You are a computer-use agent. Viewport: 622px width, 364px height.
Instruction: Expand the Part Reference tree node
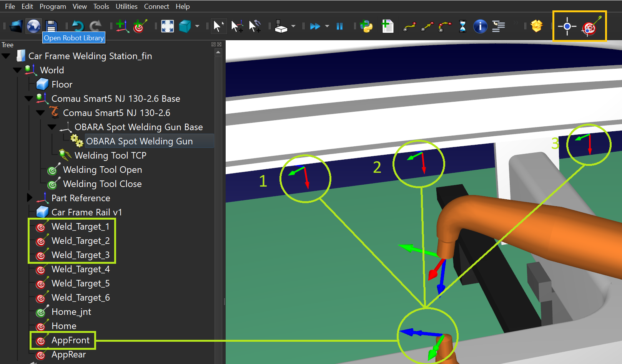click(30, 198)
